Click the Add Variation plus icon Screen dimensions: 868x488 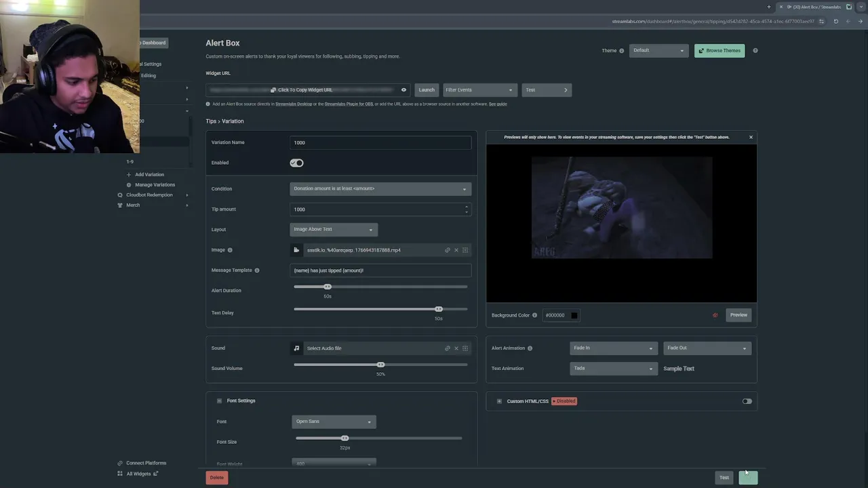tap(129, 175)
